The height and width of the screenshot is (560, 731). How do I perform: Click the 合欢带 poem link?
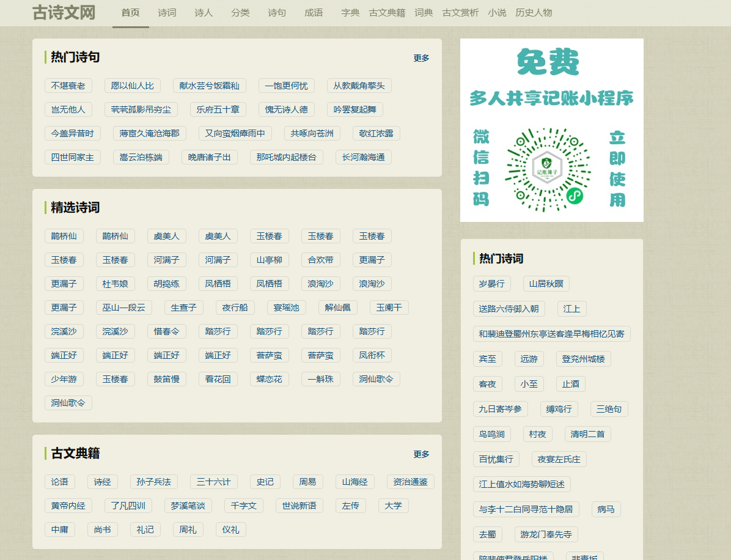point(320,260)
